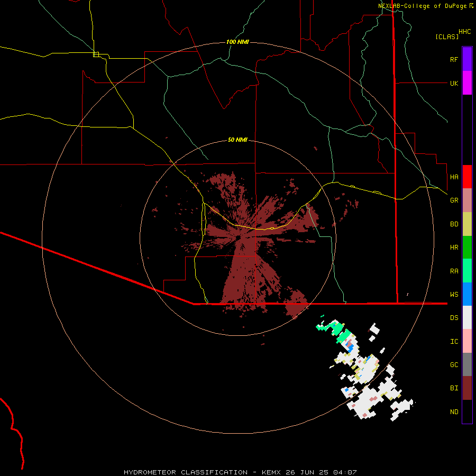Click the DS white legend swatch

coord(467,317)
